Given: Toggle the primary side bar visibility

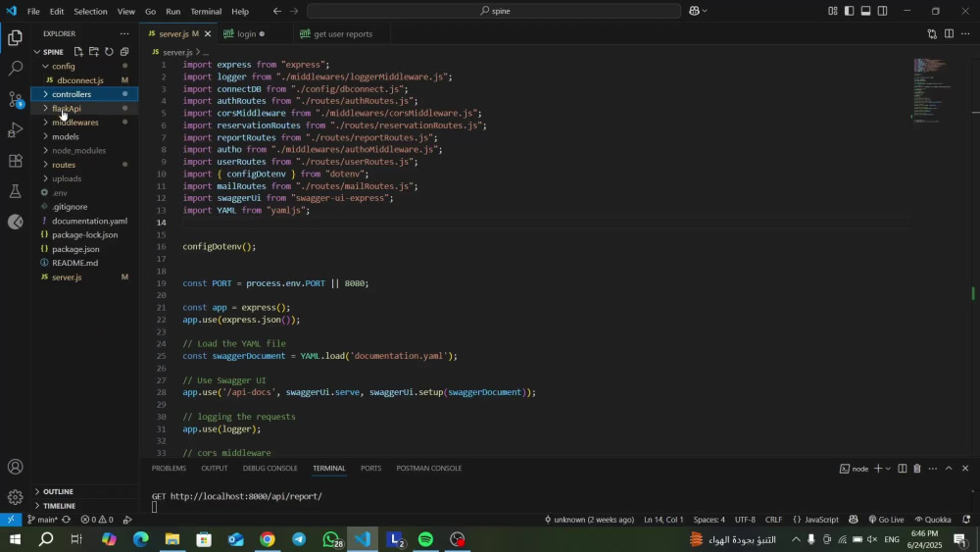Looking at the screenshot, I should [849, 11].
